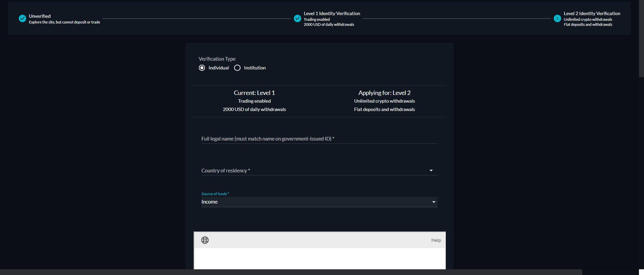Open the Help link in the widget
This screenshot has width=644, height=275.
click(436, 240)
